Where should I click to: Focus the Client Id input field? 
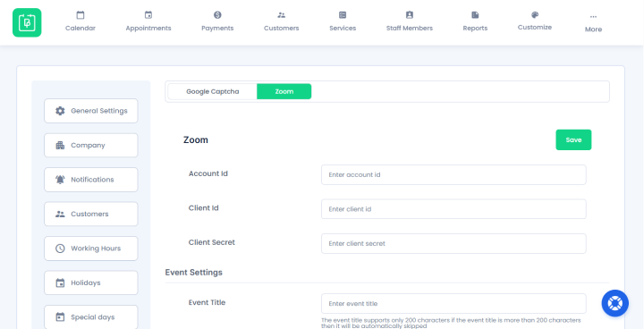(x=453, y=209)
